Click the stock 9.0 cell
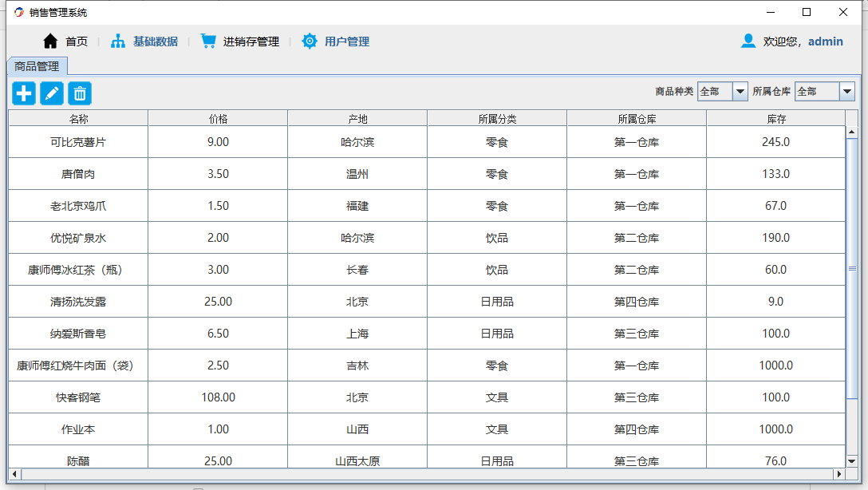Viewport: 868px width, 490px height. pyautogui.click(x=776, y=302)
